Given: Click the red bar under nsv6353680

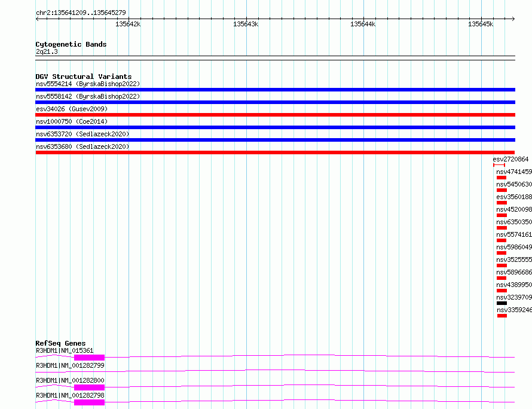Looking at the screenshot, I should [275, 152].
